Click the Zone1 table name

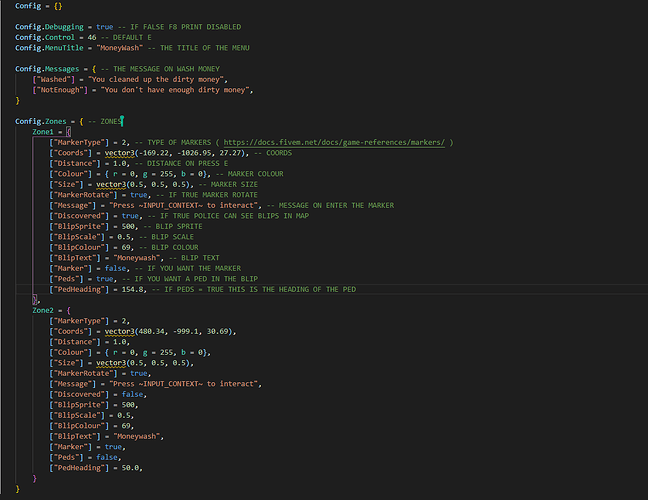(44, 132)
